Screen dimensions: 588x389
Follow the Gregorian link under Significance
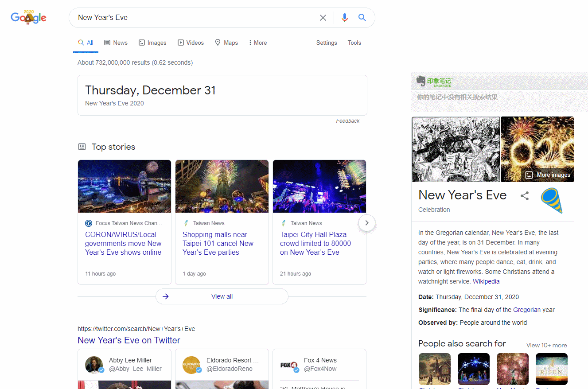coord(527,310)
